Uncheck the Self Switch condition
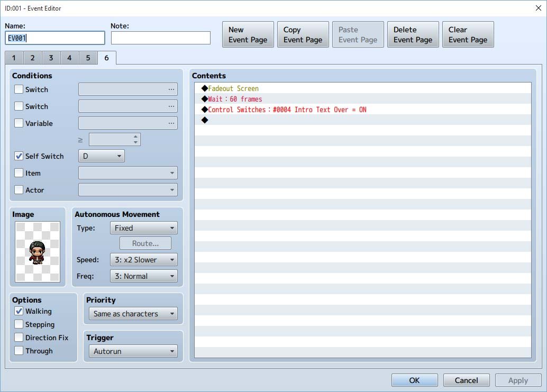 [x=19, y=156]
